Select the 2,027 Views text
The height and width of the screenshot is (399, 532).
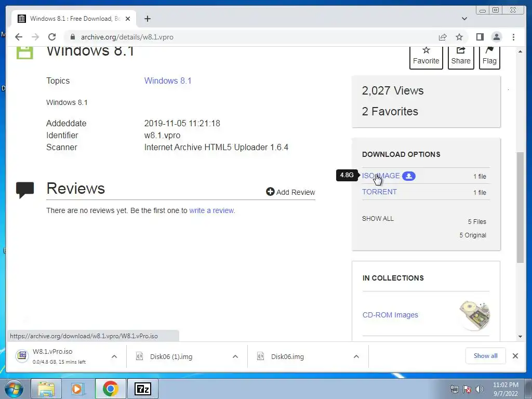[393, 90]
